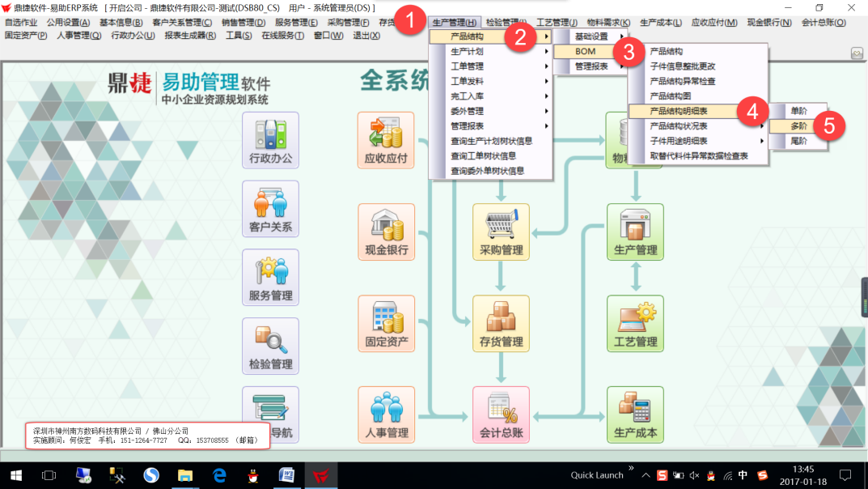
Task: Open the 会计总账 module icon
Action: tap(501, 415)
